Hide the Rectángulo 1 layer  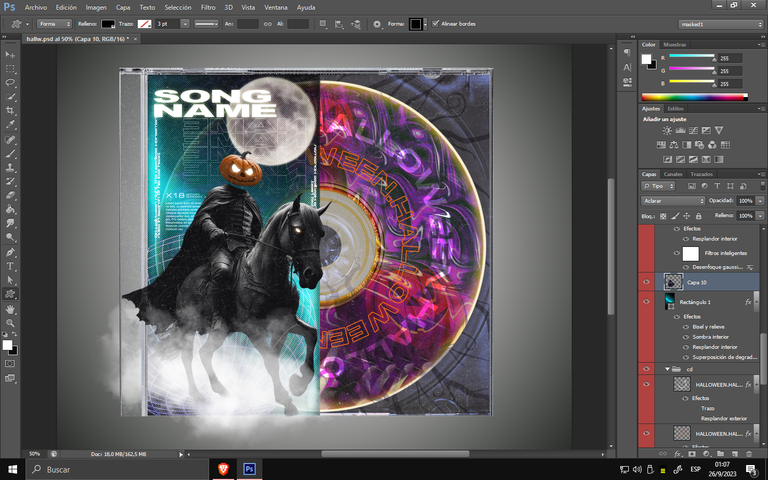(646, 301)
